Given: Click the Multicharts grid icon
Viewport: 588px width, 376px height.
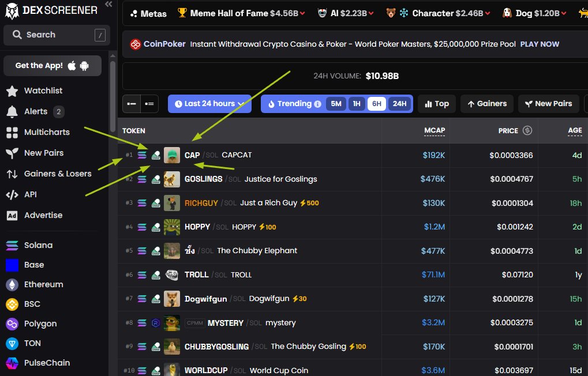Looking at the screenshot, I should tap(12, 132).
